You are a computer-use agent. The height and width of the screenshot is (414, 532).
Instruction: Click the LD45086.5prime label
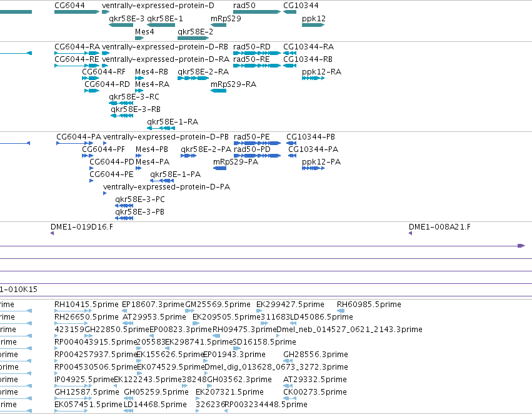(x=322, y=317)
